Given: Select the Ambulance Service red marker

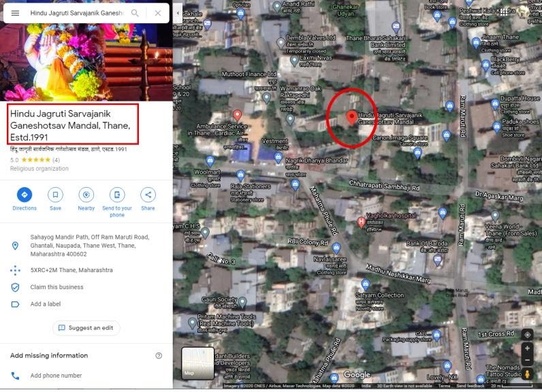Looking at the screenshot, I should pyautogui.click(x=237, y=114).
